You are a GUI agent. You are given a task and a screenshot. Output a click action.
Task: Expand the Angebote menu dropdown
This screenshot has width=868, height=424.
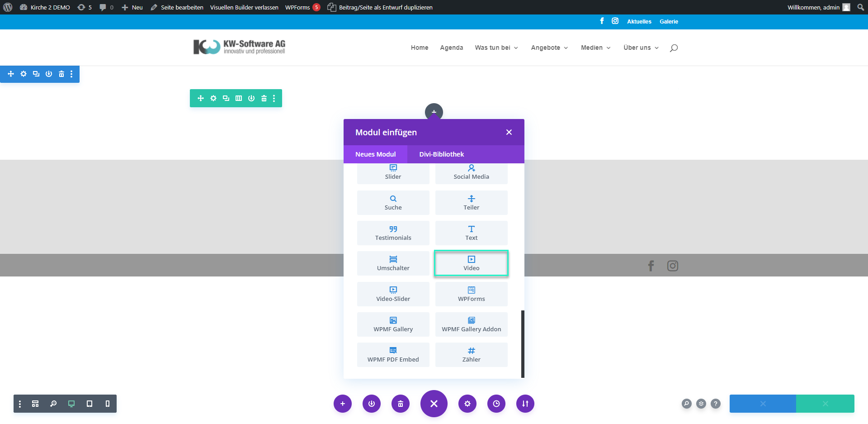pos(549,48)
